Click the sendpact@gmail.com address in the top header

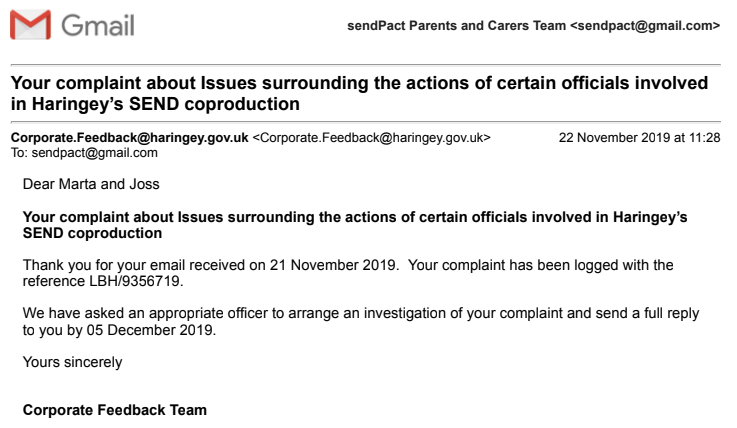pos(644,26)
